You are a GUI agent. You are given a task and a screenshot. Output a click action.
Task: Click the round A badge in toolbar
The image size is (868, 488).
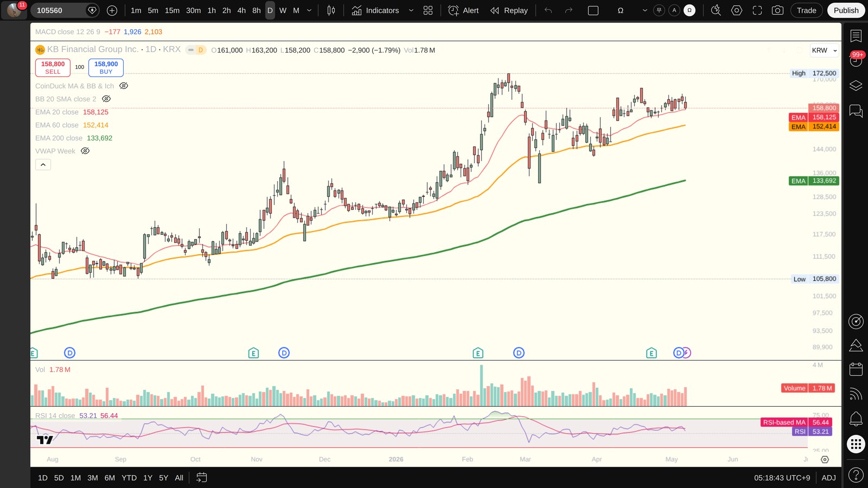674,10
